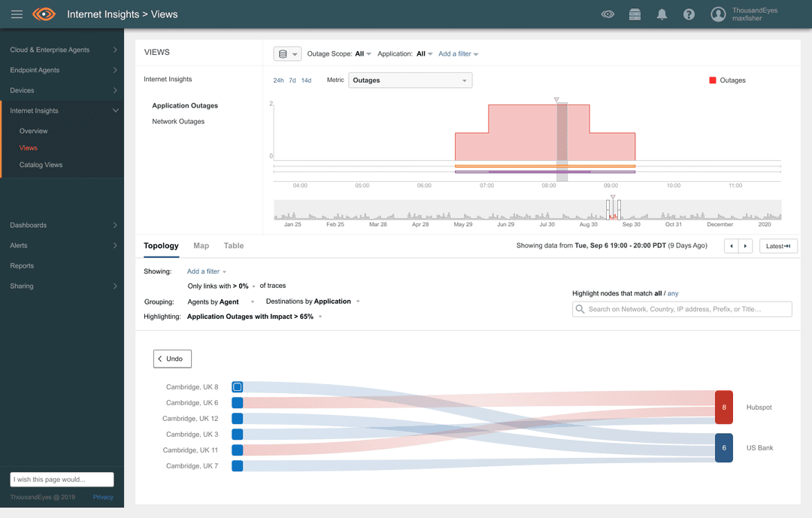Open the hamburger navigation menu

(x=17, y=14)
